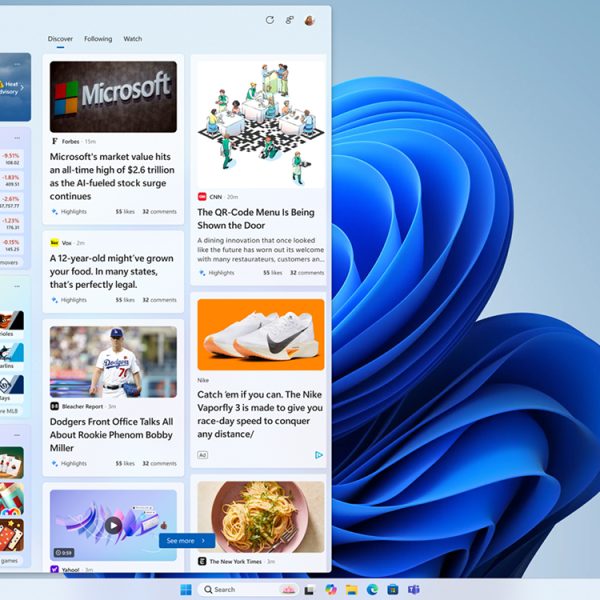The height and width of the screenshot is (600, 600).
Task: Click the refresh feed icon
Action: click(270, 20)
